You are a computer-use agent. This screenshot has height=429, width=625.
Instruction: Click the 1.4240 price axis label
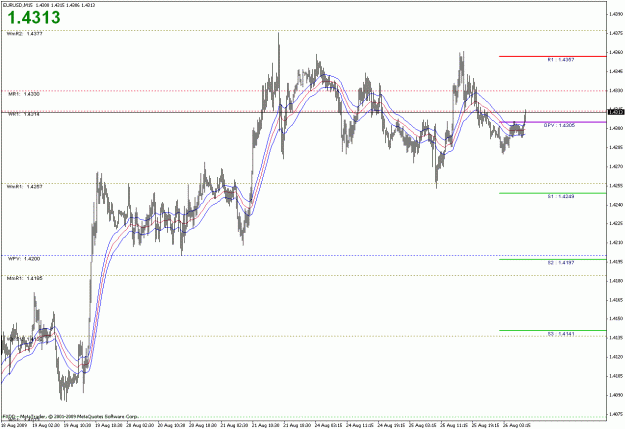(x=616, y=205)
